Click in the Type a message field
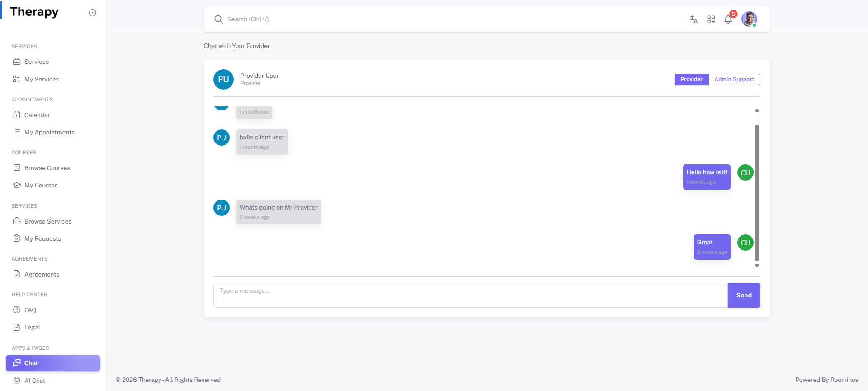This screenshot has width=868, height=391. click(470, 295)
